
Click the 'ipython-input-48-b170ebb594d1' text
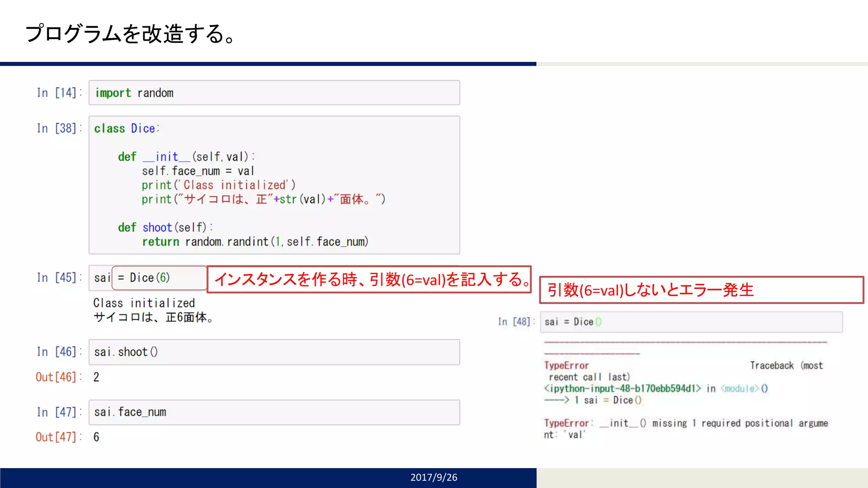[x=622, y=388]
